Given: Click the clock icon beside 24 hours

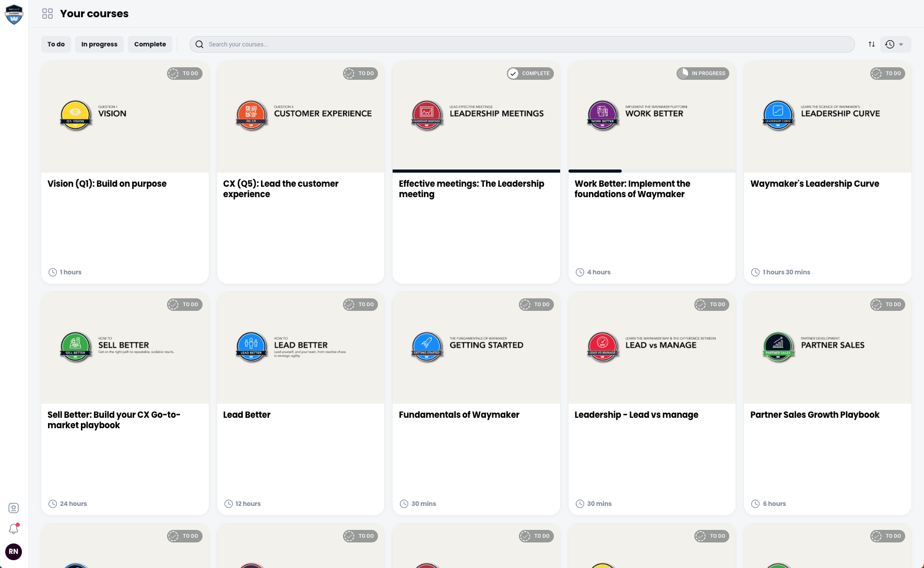Looking at the screenshot, I should [x=53, y=504].
